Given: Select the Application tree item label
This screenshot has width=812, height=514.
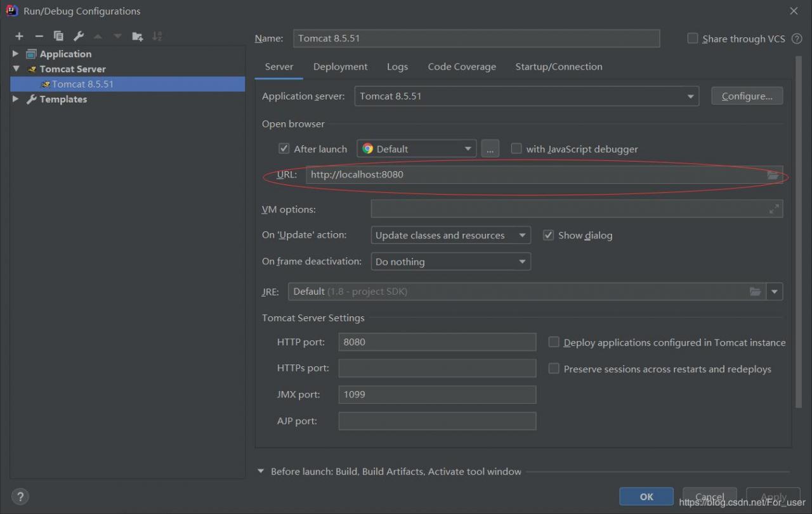Looking at the screenshot, I should tap(65, 54).
